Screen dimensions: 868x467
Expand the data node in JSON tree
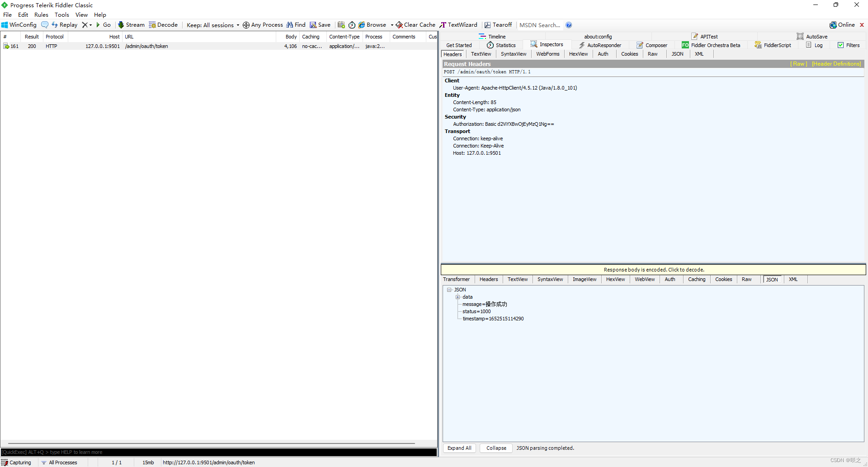(458, 297)
